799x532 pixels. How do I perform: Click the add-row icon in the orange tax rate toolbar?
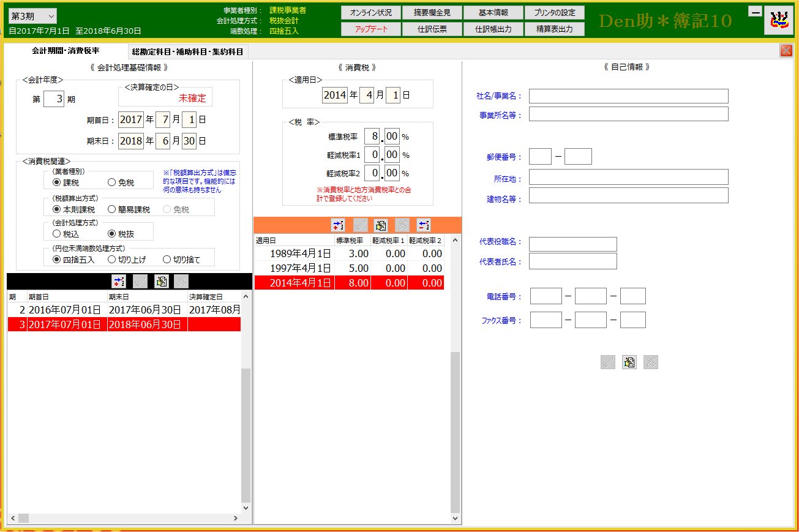pos(338,225)
